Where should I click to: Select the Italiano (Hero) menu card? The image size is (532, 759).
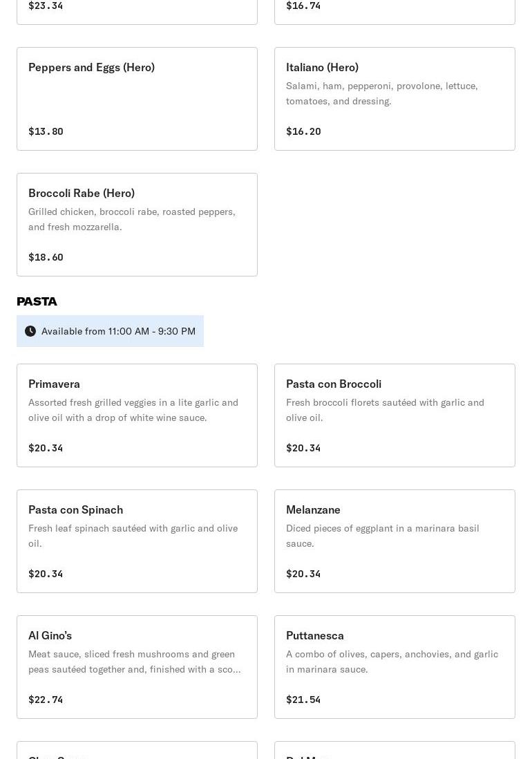click(395, 98)
